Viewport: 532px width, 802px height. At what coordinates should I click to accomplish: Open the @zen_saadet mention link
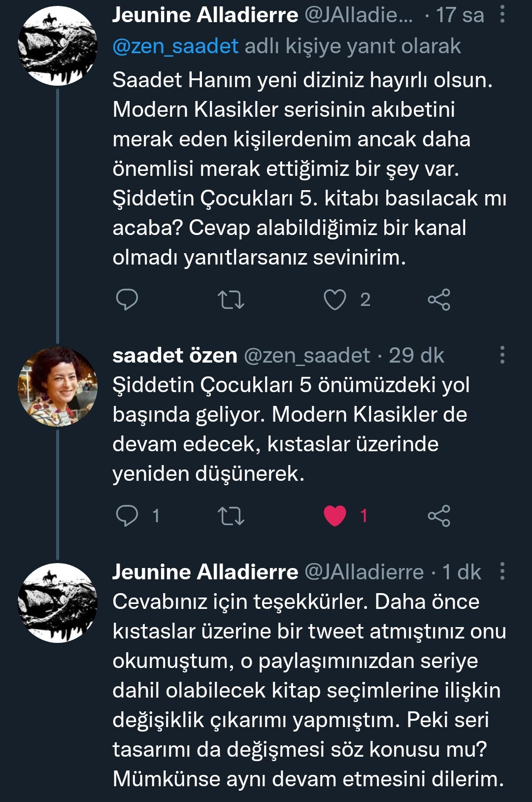pyautogui.click(x=175, y=46)
